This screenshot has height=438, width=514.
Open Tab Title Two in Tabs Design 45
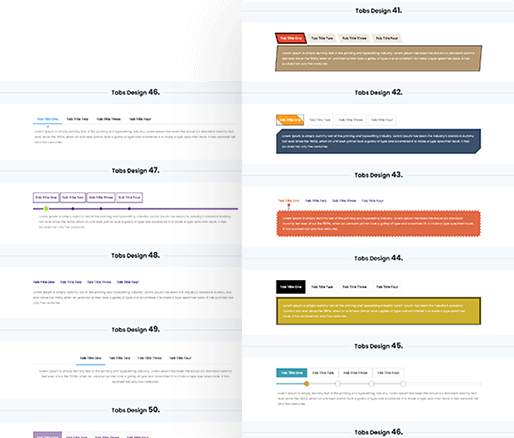click(x=323, y=373)
